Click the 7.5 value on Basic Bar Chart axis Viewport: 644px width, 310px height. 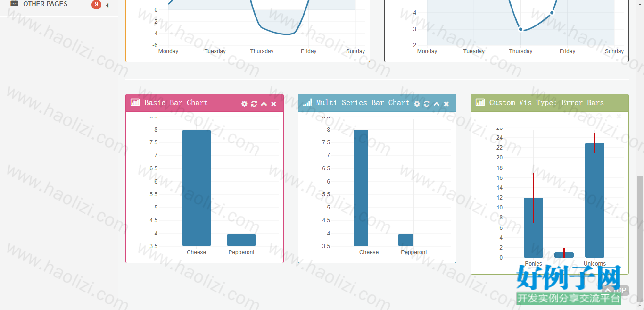[x=153, y=142]
